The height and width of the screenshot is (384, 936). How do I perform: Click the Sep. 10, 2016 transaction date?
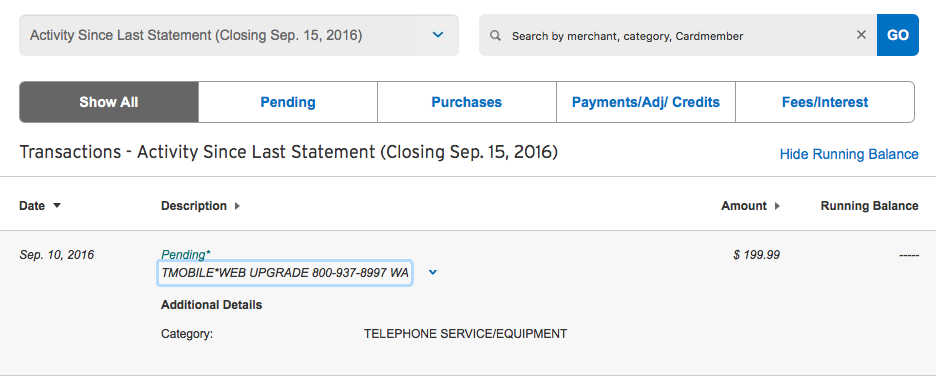[x=57, y=255]
